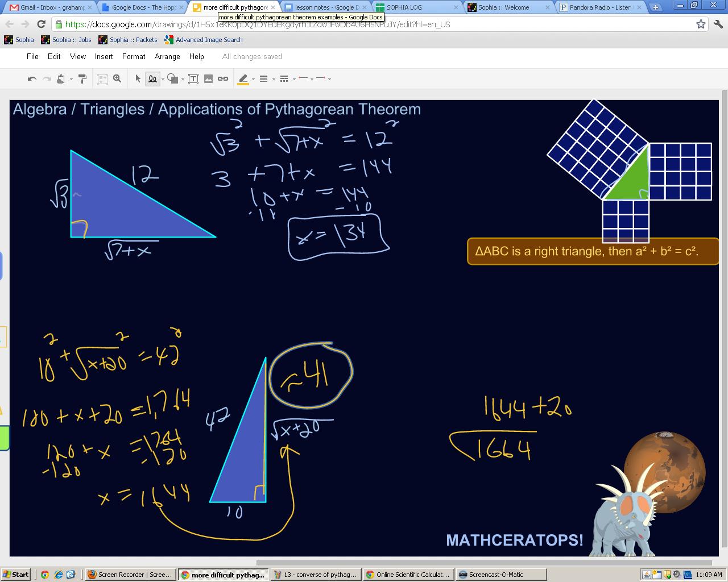
Task: Open the Insert menu
Action: click(104, 57)
